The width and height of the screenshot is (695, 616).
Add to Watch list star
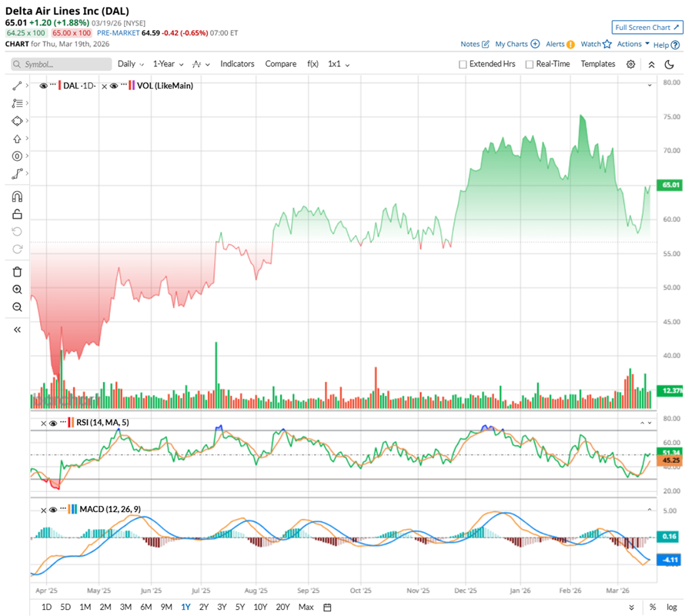(x=607, y=44)
